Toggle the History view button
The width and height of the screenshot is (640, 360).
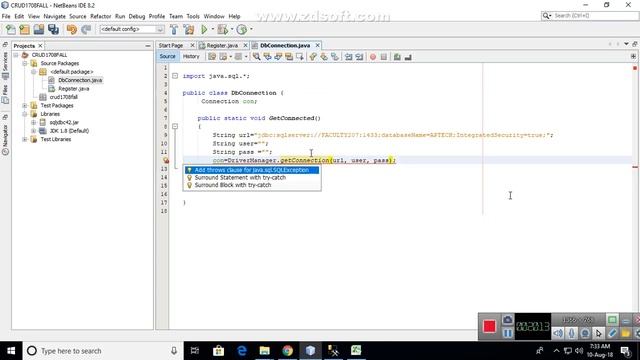191,56
